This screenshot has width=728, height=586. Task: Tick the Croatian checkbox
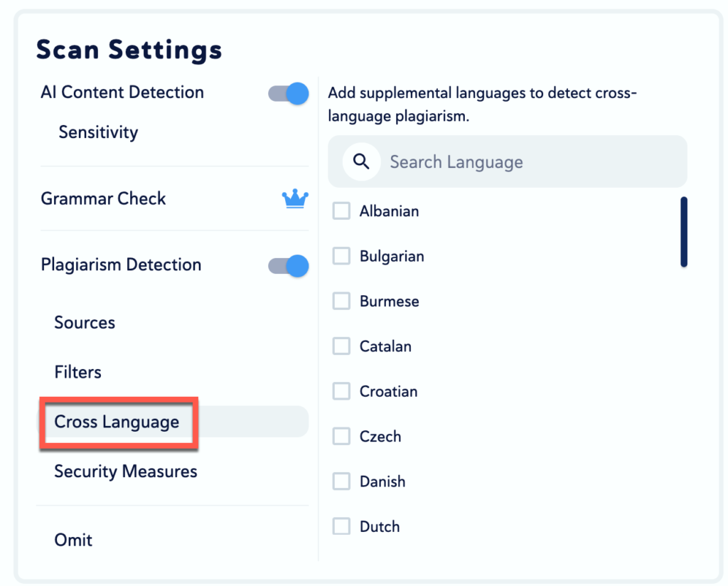[x=342, y=391]
